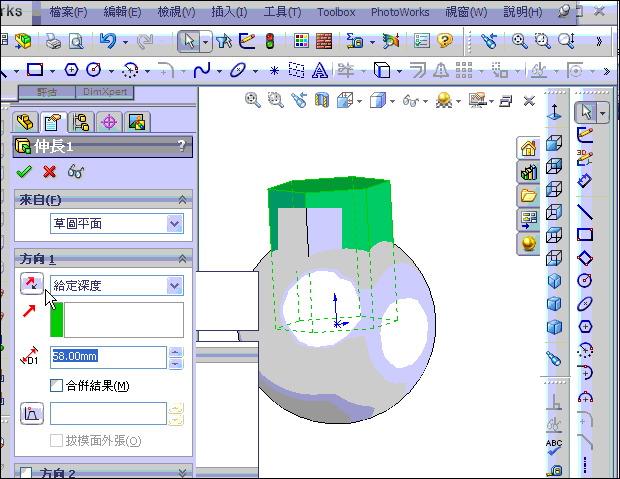620x479 pixels.
Task: Click zoom to area in view toolbar
Action: (x=276, y=100)
